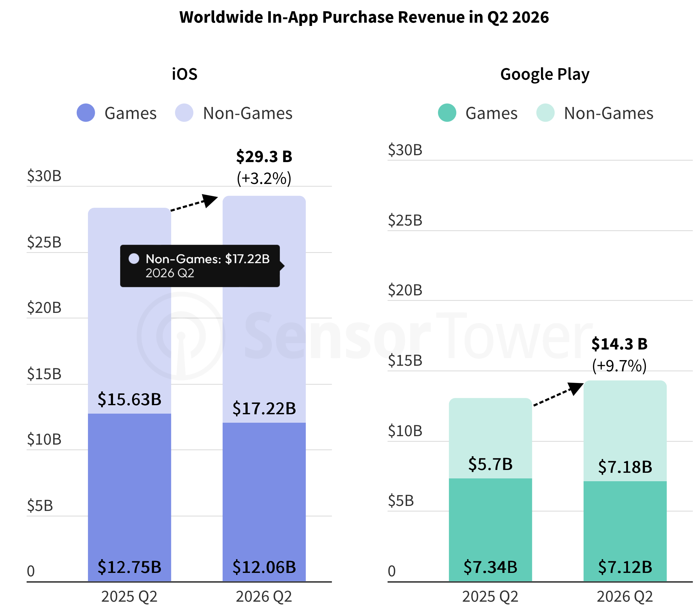
Task: Click the iOS chart "$20B" axis label
Action: pyautogui.click(x=44, y=308)
